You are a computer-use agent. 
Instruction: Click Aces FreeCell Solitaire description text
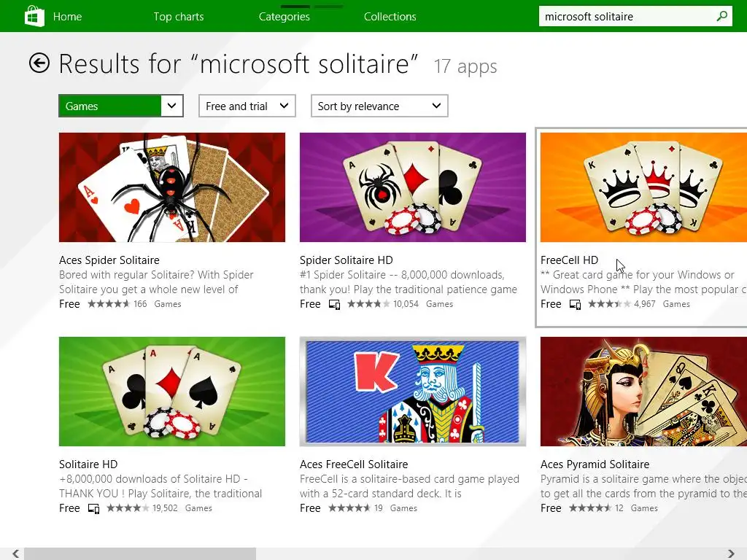(x=409, y=486)
